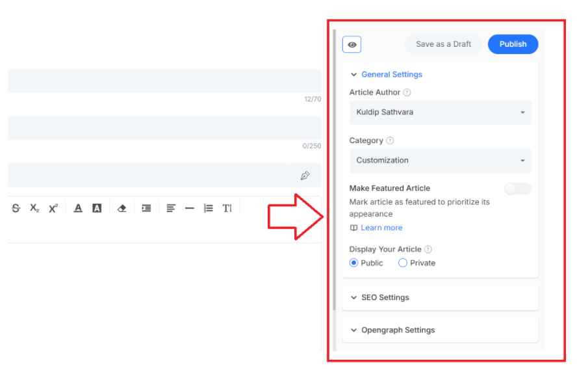The height and width of the screenshot is (376, 588).
Task: Clear formatting with the eraser icon
Action: [x=122, y=208]
